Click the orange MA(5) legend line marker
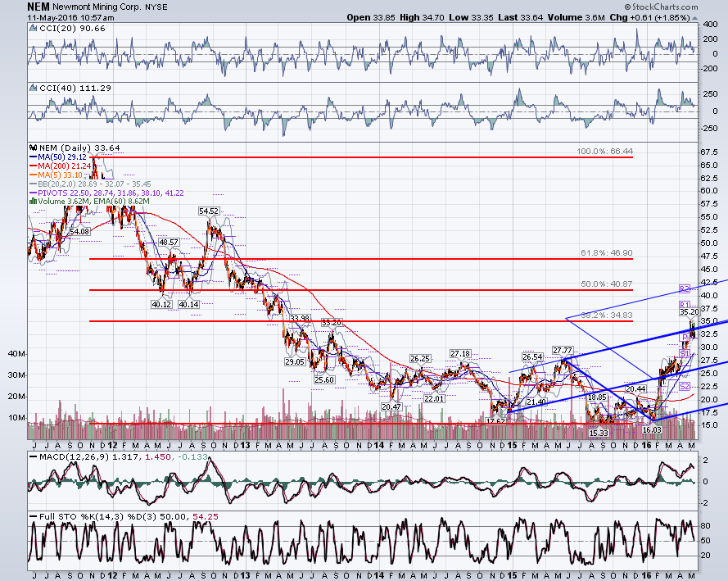728x581 pixels. coord(33,175)
